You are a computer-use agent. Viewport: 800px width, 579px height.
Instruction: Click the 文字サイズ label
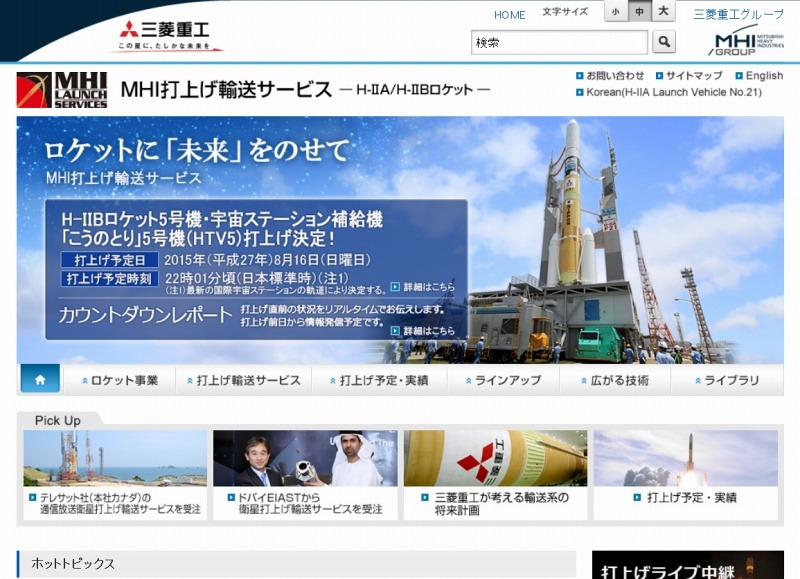565,12
